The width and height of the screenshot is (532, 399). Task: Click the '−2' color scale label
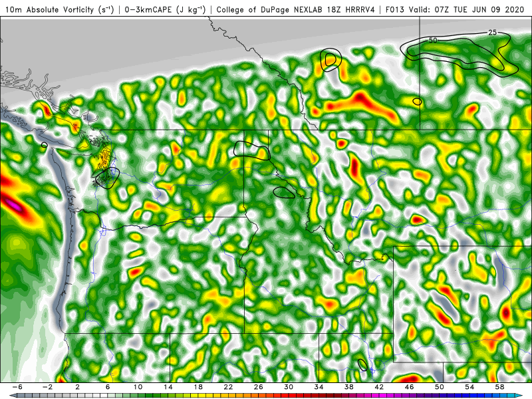pos(47,387)
